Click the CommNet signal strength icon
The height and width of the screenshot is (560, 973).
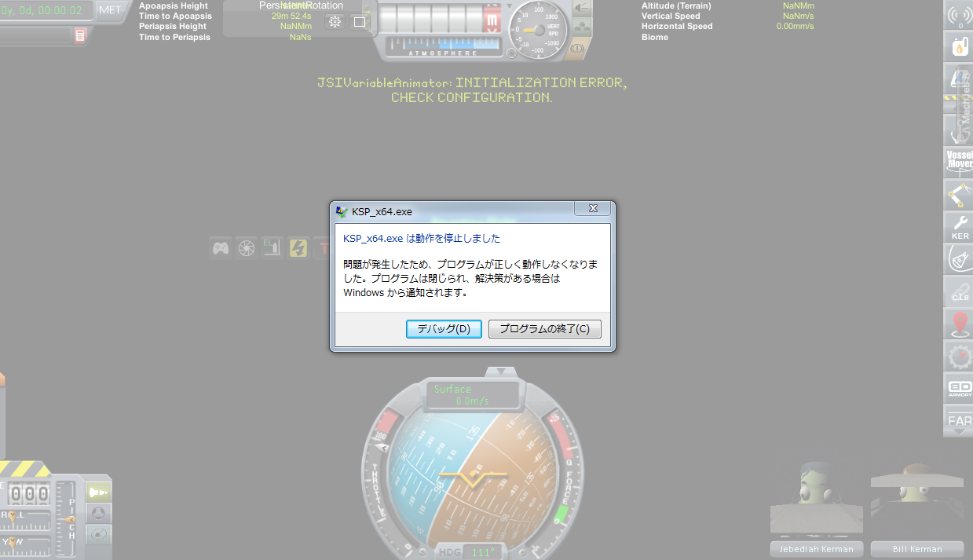click(958, 15)
